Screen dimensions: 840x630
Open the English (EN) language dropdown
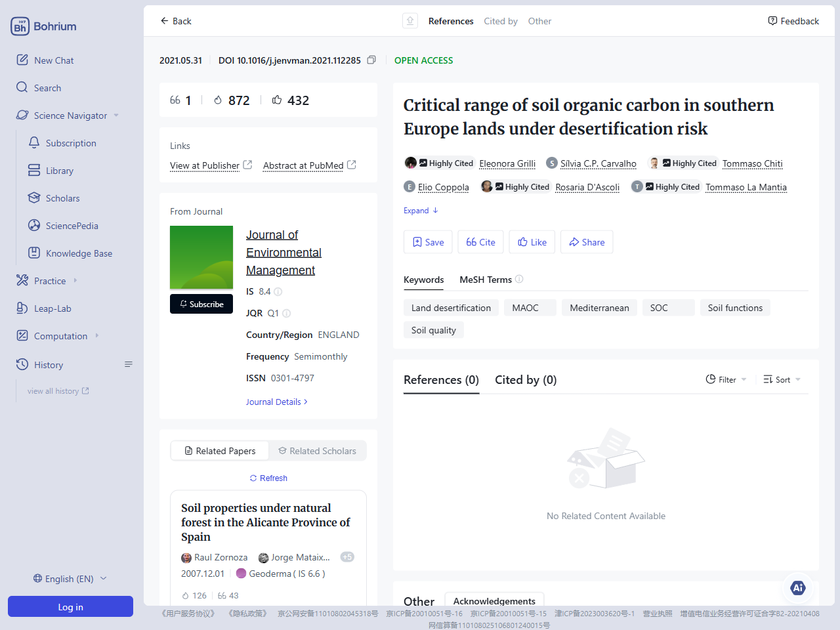point(70,579)
